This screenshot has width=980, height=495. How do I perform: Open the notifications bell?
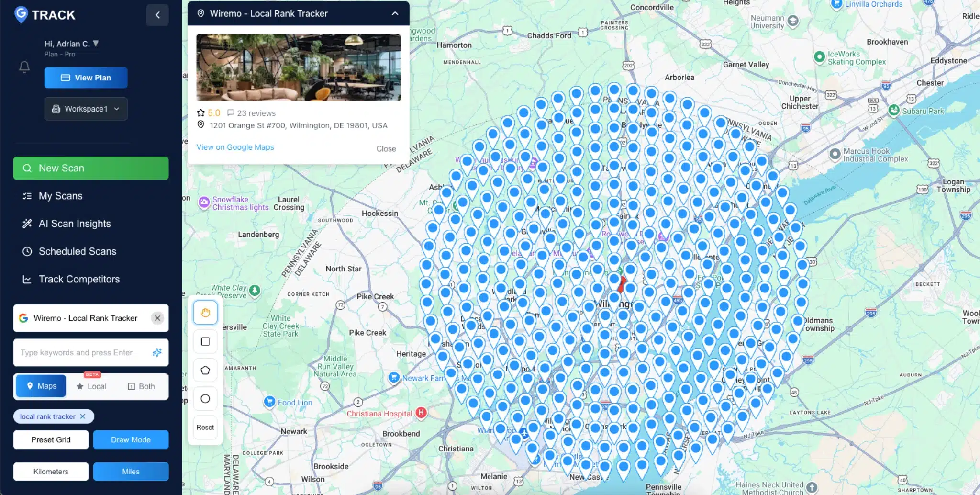(24, 67)
